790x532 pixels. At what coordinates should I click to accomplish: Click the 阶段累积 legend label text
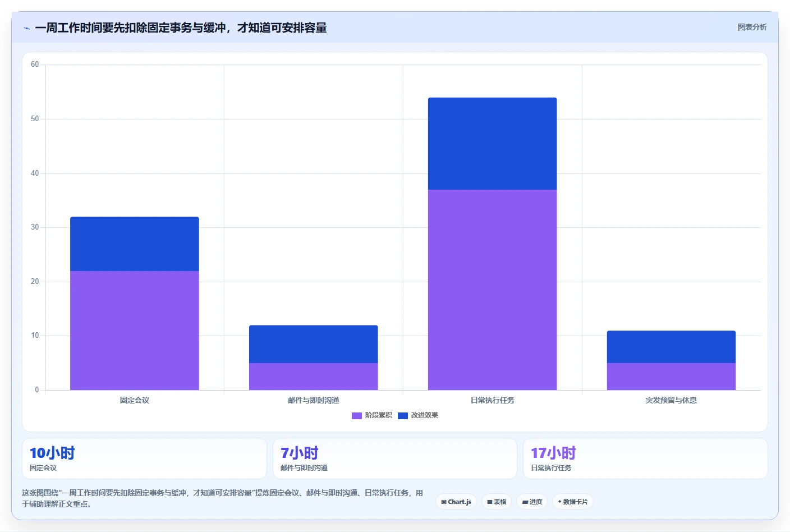379,415
